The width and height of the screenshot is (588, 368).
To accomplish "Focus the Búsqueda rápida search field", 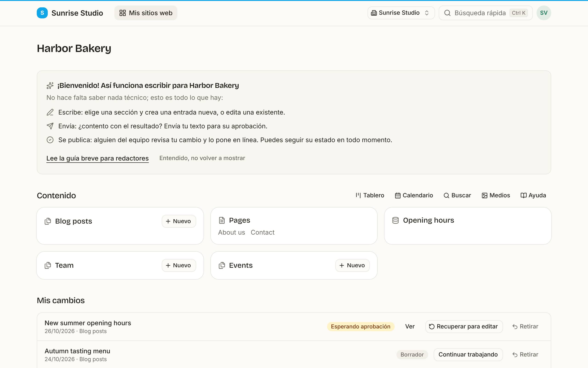I will 486,13.
